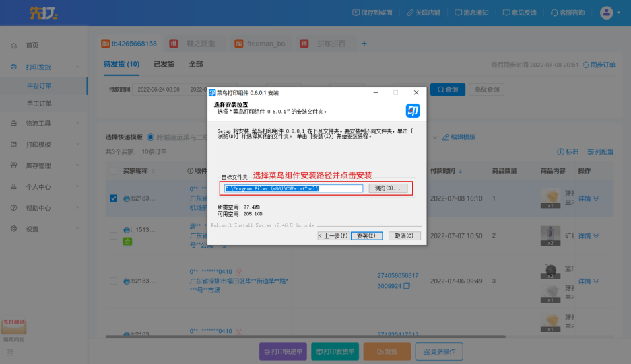Screen dimensions: 631x364
Task: Uncheck the checked first order row checkbox
Action: click(113, 198)
